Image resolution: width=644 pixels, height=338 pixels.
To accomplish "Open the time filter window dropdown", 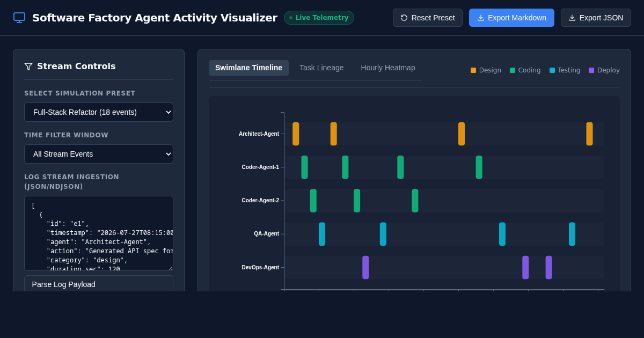I will 99,154.
